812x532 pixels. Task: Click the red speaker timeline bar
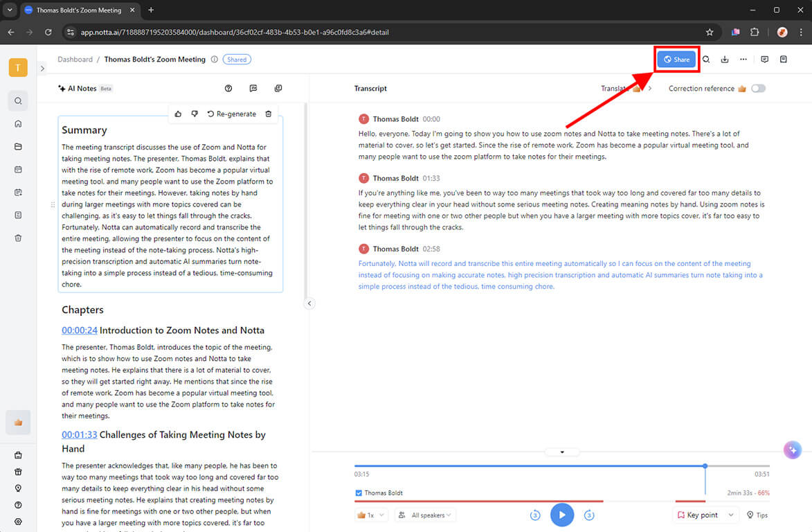click(x=478, y=502)
